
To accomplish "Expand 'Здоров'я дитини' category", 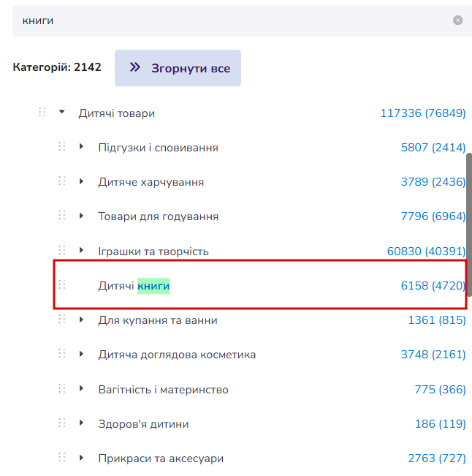I will tap(81, 423).
